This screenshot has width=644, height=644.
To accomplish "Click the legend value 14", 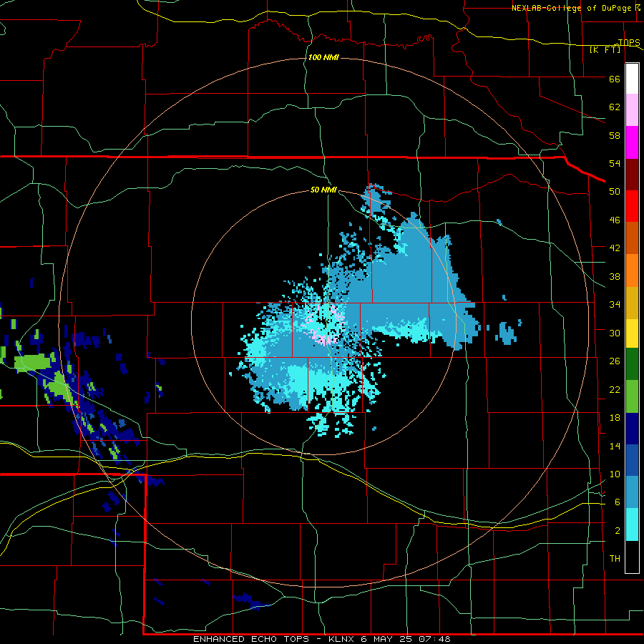I will click(615, 446).
